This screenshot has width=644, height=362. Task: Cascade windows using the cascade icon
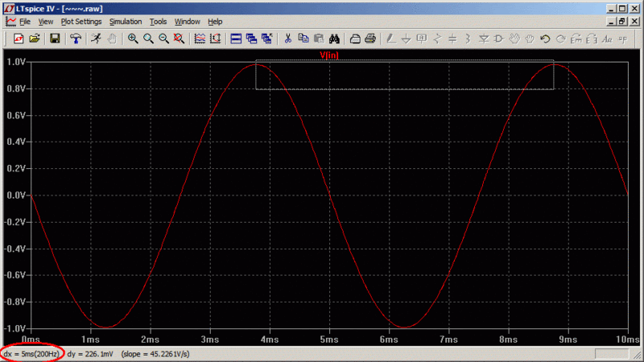251,38
